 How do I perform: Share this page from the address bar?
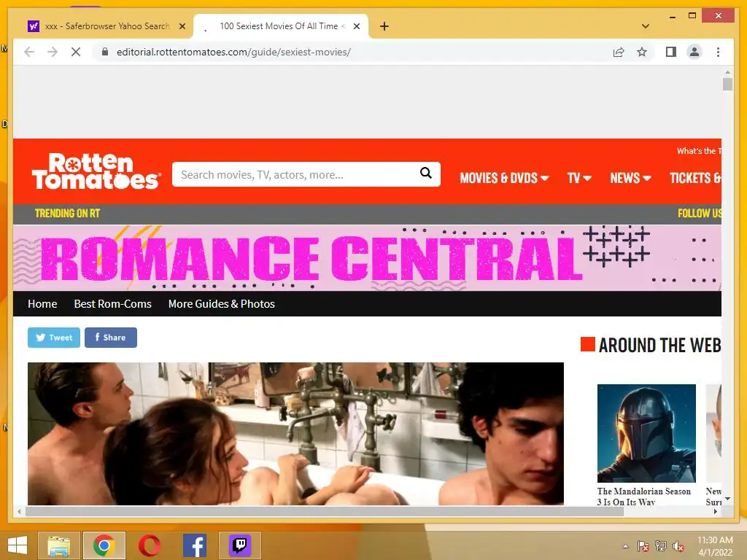619,52
